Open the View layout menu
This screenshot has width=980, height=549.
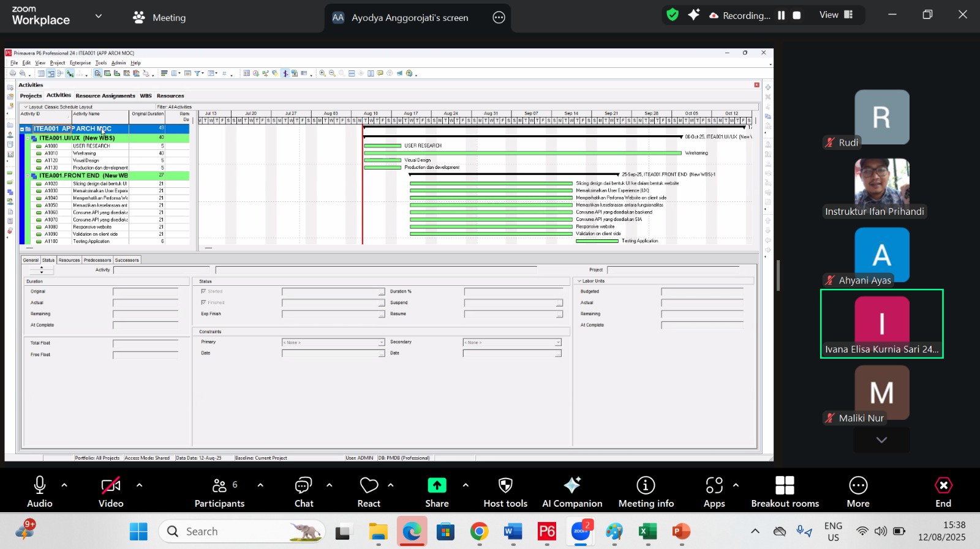point(836,15)
